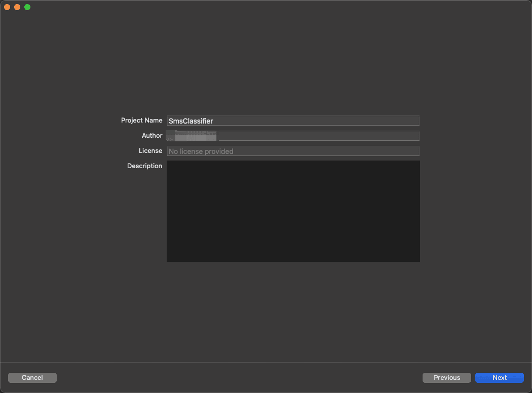Screen dimensions: 532x393
Task: Click the blurred author name text
Action: pyautogui.click(x=192, y=136)
